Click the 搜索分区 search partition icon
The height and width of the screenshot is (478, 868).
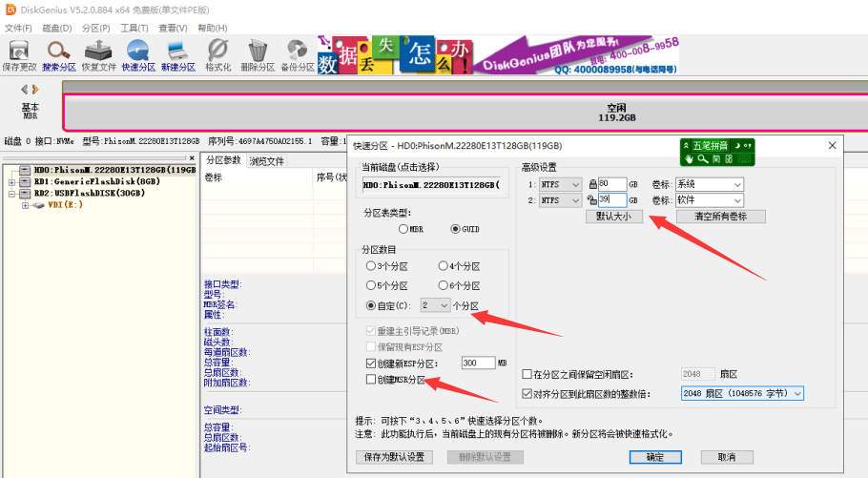point(58,55)
